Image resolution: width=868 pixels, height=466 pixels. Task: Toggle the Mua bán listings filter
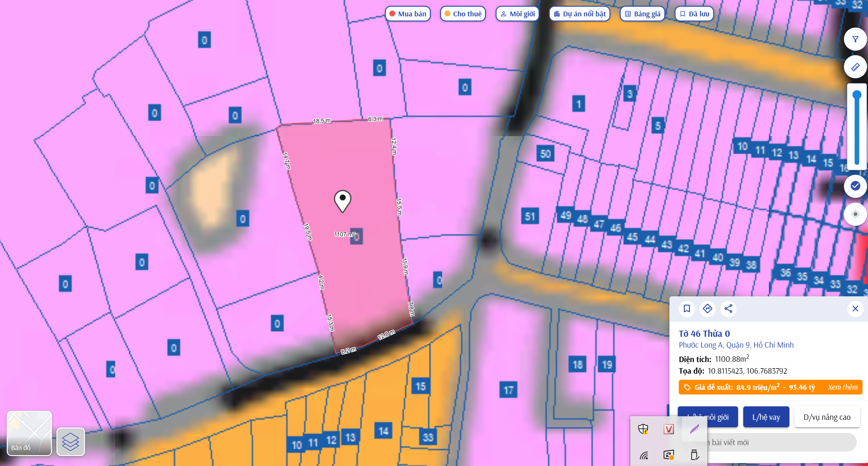pyautogui.click(x=408, y=14)
